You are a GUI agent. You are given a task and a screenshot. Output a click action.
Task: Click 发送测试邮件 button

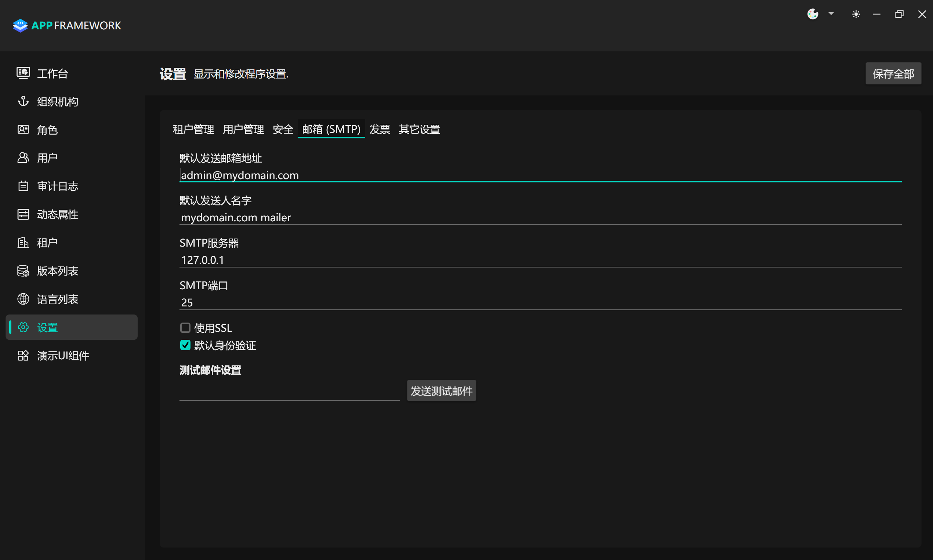tap(442, 391)
